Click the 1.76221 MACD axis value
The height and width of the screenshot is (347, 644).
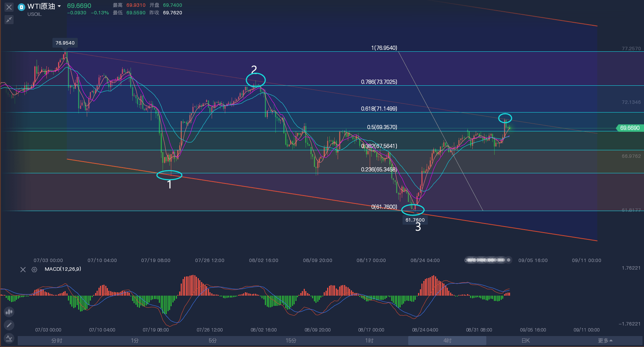(631, 268)
